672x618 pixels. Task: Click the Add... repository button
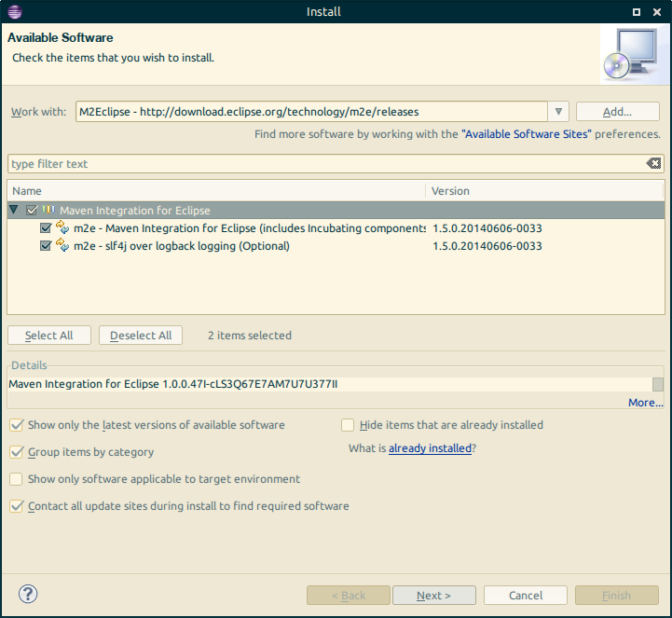coord(617,112)
